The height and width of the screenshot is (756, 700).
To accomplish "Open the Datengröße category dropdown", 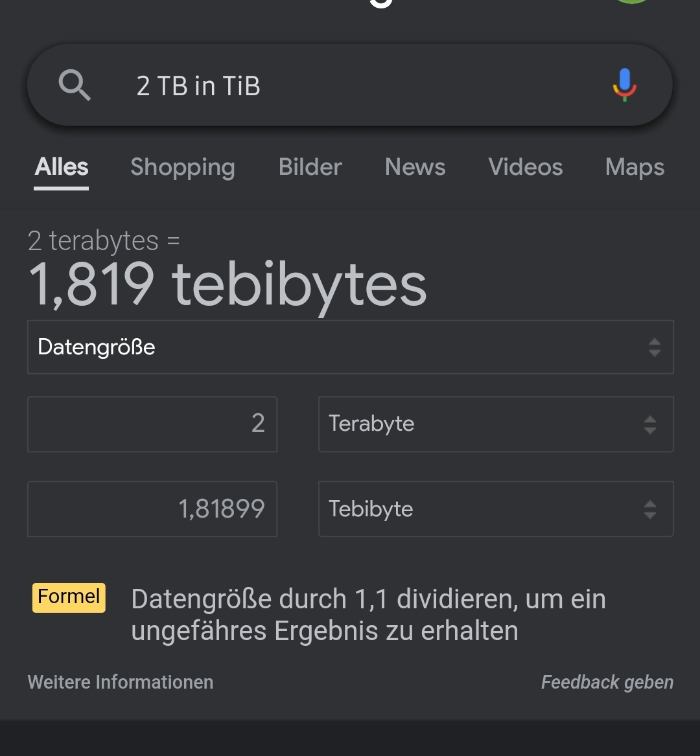I will [350, 347].
